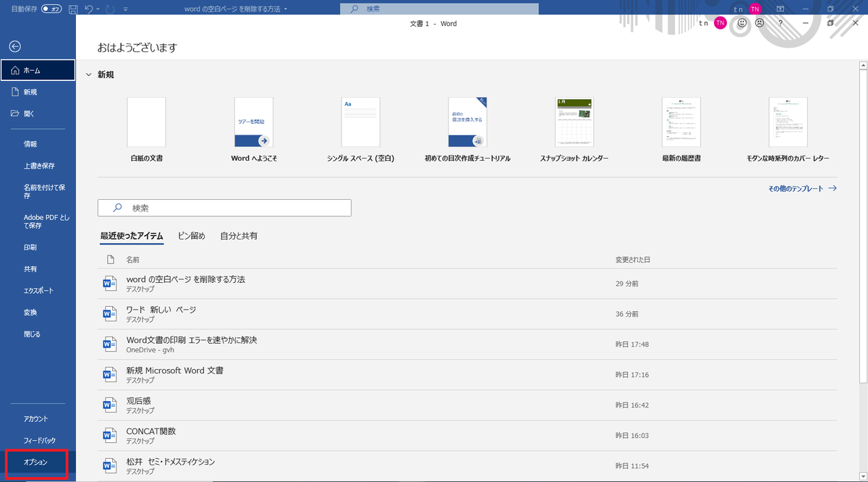Open エクスポート in the sidebar
The image size is (868, 482).
tap(38, 290)
